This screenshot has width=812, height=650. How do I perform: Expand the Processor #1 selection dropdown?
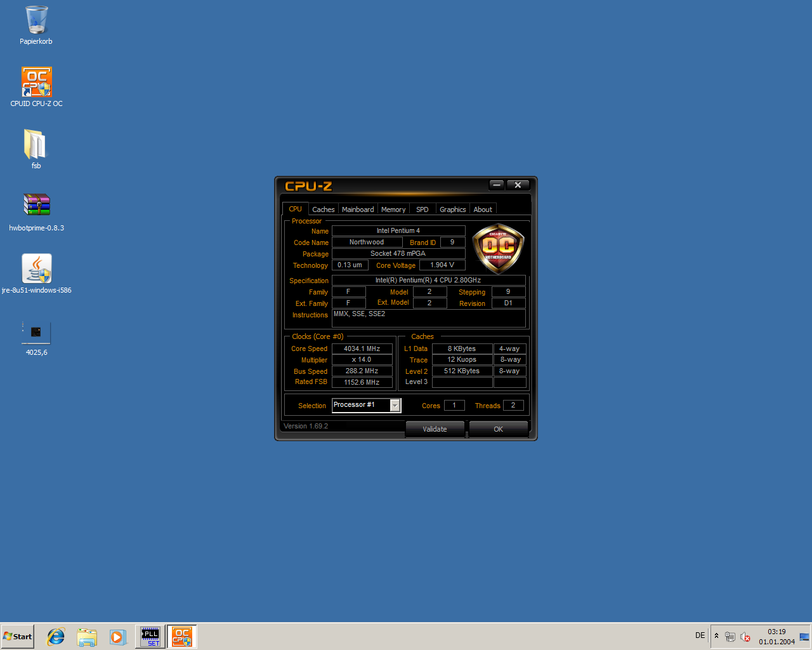(395, 405)
